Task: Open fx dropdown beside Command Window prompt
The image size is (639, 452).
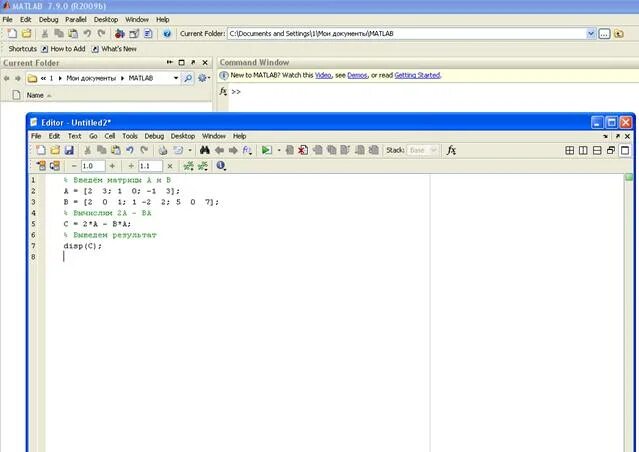Action: tap(223, 91)
